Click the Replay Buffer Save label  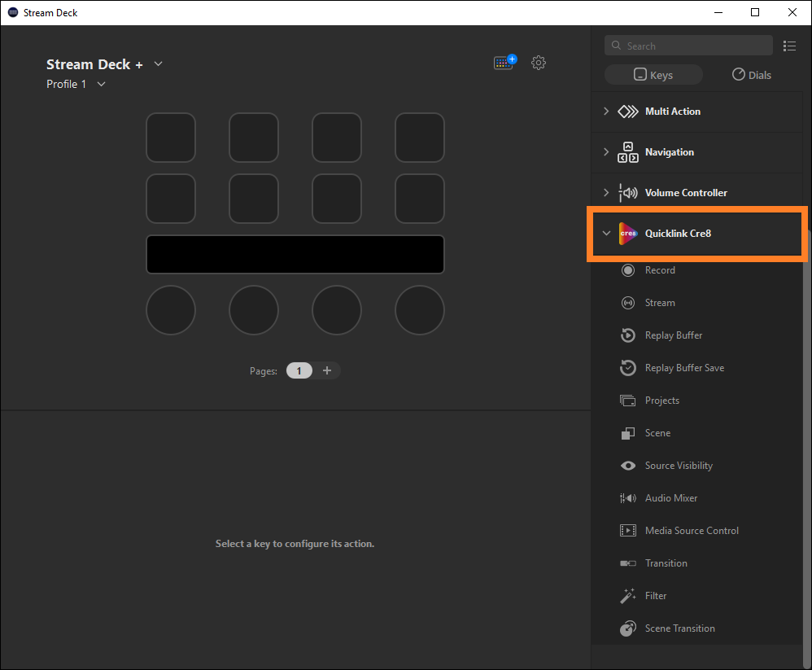684,368
